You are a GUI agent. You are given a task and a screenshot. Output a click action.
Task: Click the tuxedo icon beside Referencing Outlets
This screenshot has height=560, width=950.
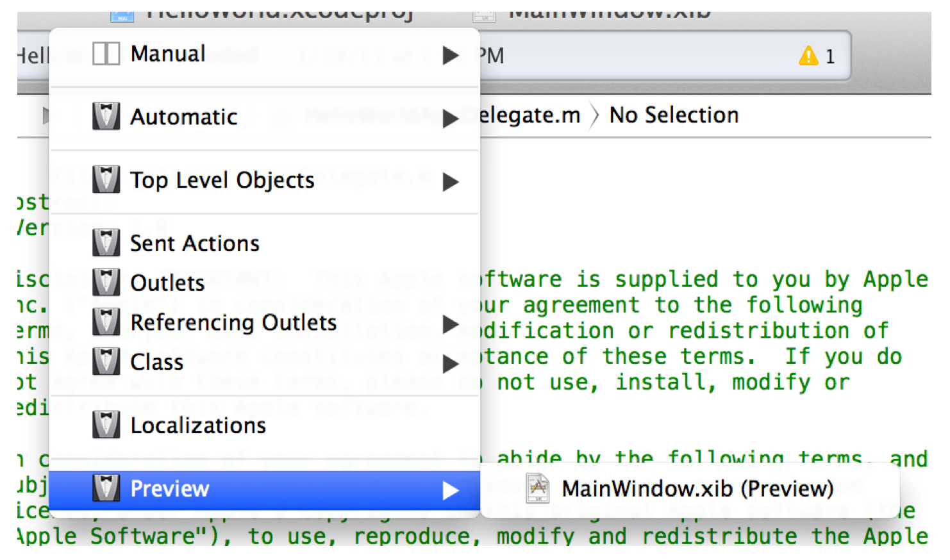pyautogui.click(x=106, y=322)
